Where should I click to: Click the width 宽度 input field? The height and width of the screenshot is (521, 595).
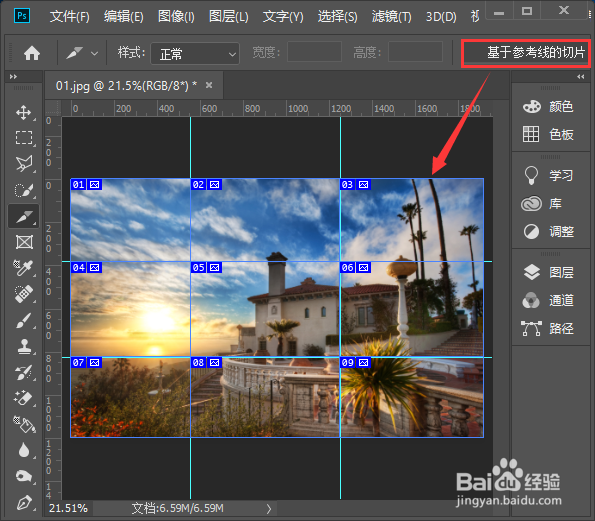(x=315, y=52)
